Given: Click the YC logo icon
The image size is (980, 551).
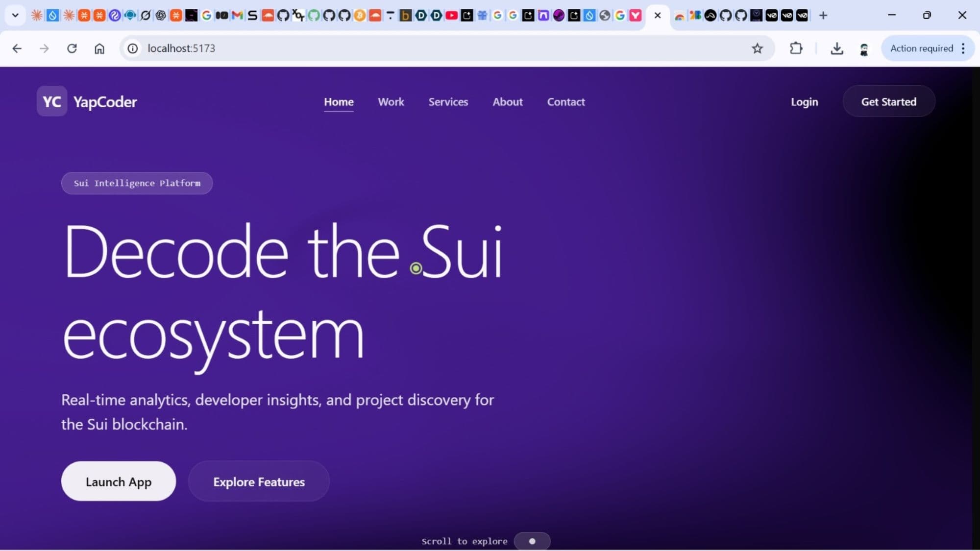Looking at the screenshot, I should point(51,101).
